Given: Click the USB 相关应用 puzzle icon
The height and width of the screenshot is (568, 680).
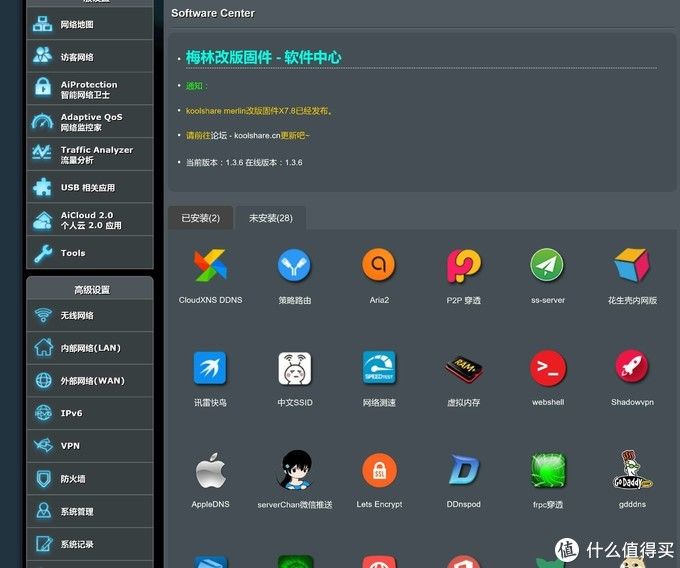Looking at the screenshot, I should 42,187.
